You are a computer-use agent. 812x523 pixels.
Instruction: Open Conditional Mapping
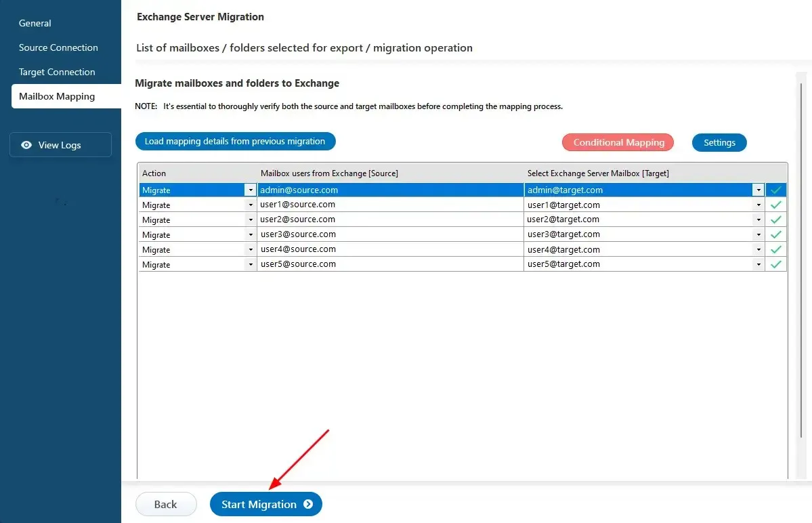[x=618, y=142]
